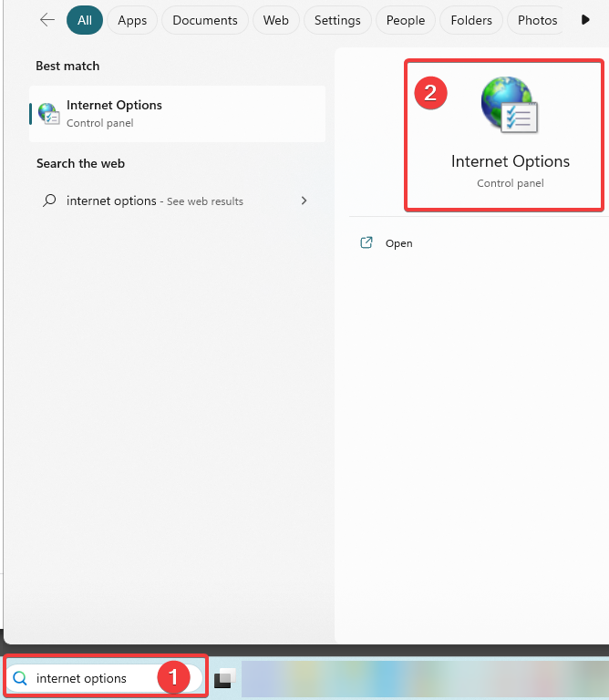
Task: Switch to the People filter
Action: tap(406, 20)
